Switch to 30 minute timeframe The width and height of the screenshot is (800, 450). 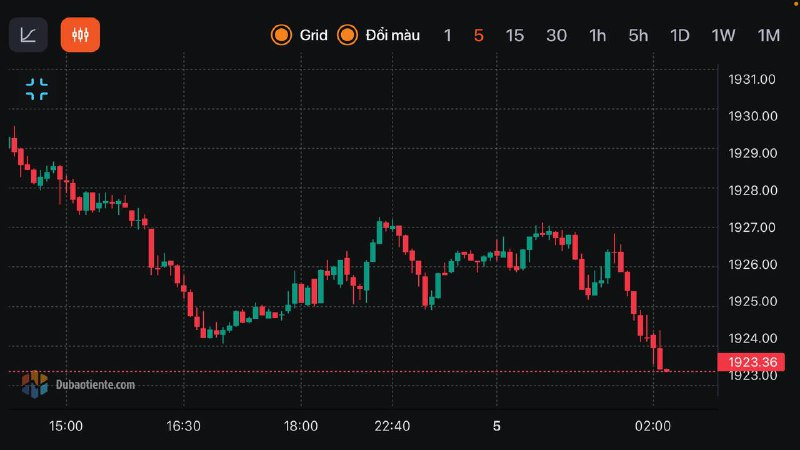coord(556,35)
